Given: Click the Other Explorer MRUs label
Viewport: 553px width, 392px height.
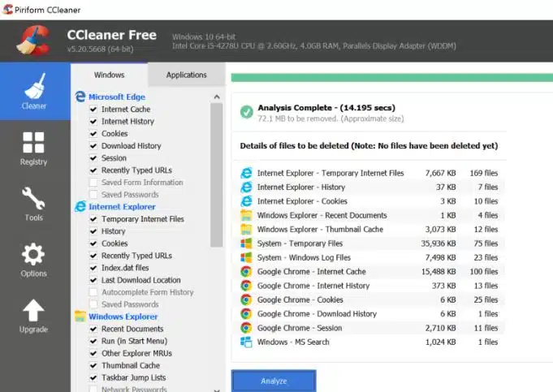Looking at the screenshot, I should [137, 353].
